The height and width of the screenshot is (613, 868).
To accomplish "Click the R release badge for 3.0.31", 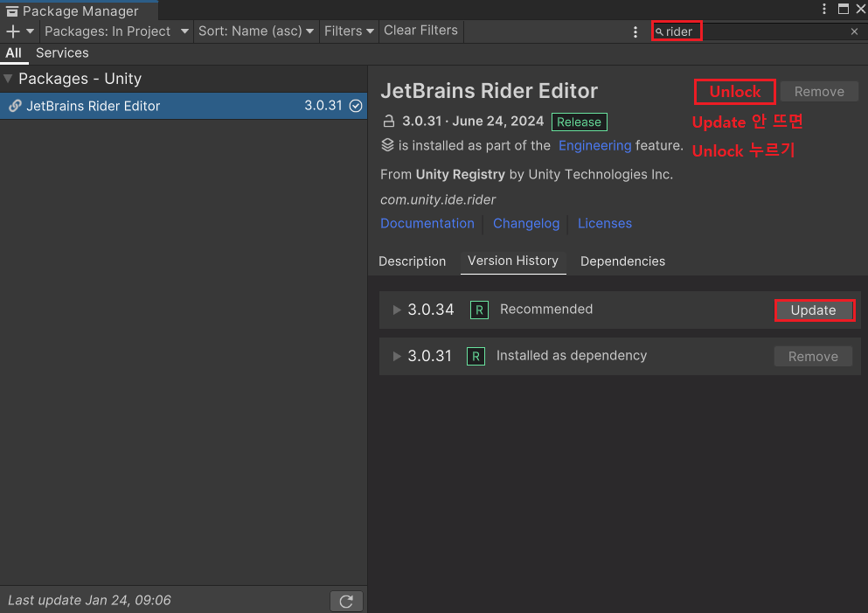I will (x=476, y=356).
